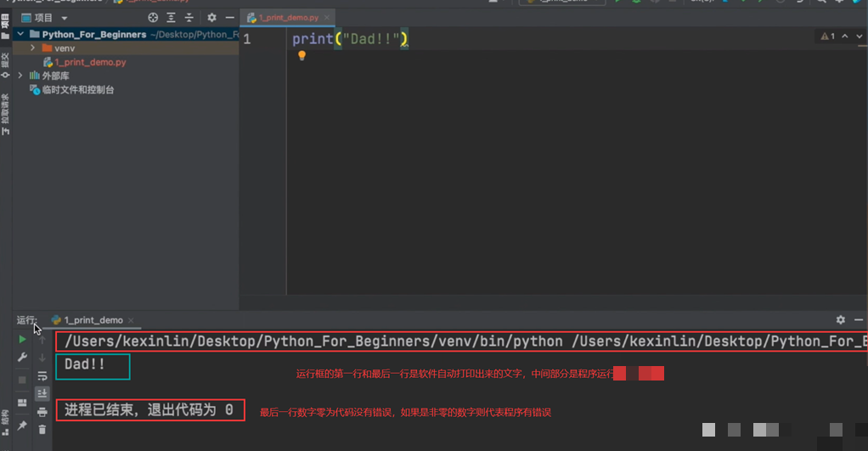Click the restore layout icon in the run panel

[22, 403]
